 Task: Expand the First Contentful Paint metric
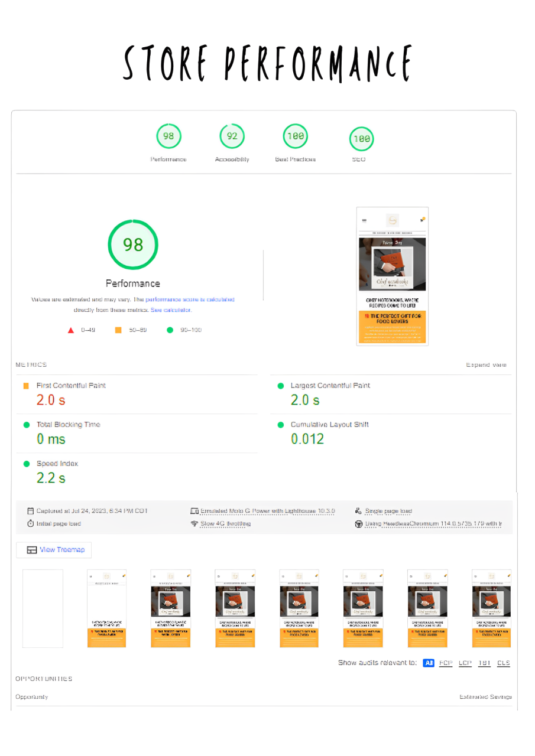point(71,386)
